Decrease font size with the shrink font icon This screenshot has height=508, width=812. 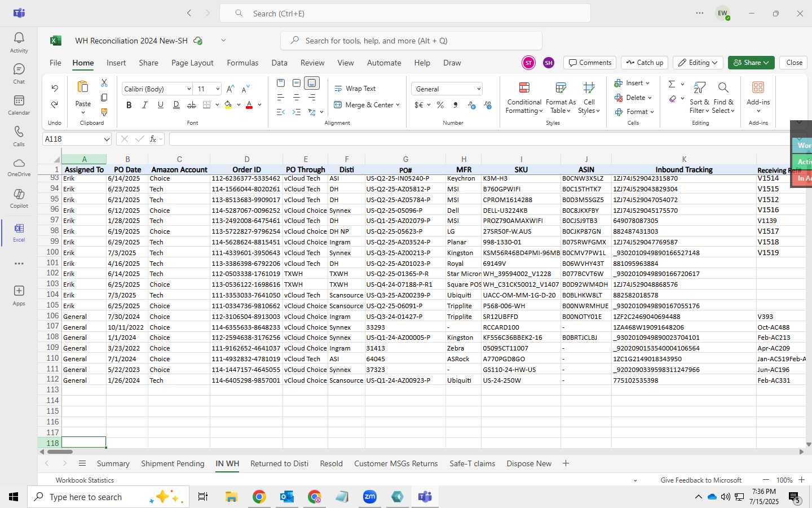pyautogui.click(x=245, y=89)
